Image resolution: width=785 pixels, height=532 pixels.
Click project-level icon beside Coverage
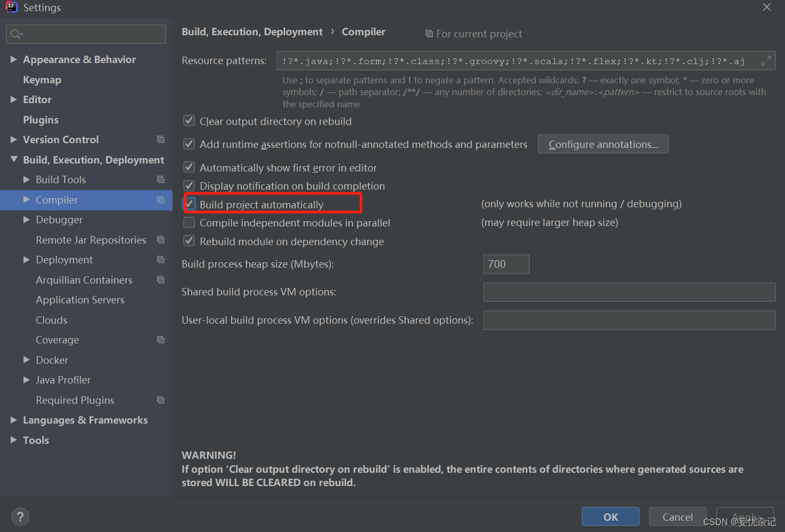160,340
